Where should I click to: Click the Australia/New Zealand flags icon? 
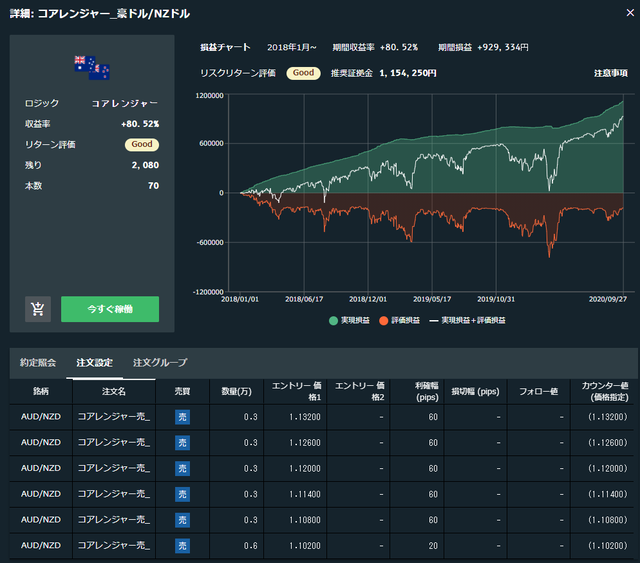tap(92, 68)
